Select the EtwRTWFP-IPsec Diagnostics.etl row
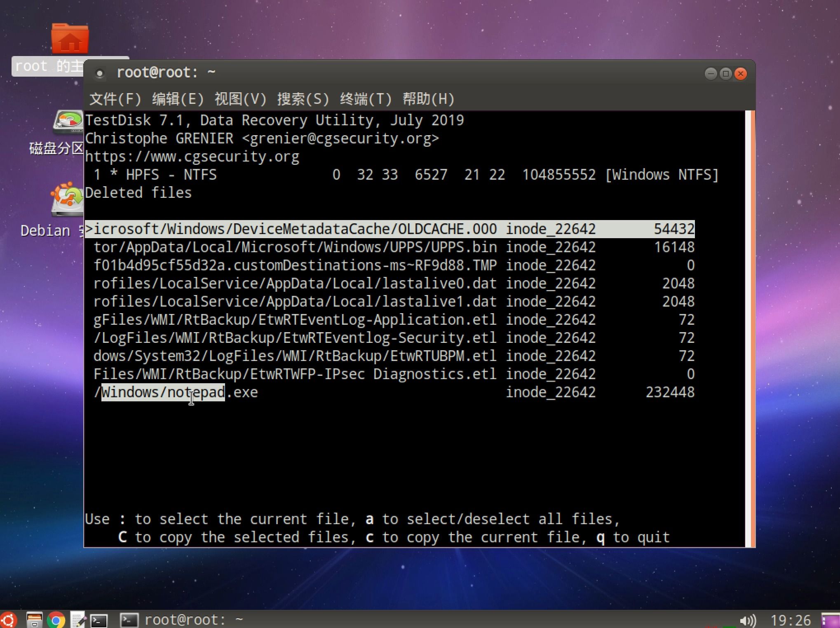Viewport: 840px width, 628px height. click(390, 374)
